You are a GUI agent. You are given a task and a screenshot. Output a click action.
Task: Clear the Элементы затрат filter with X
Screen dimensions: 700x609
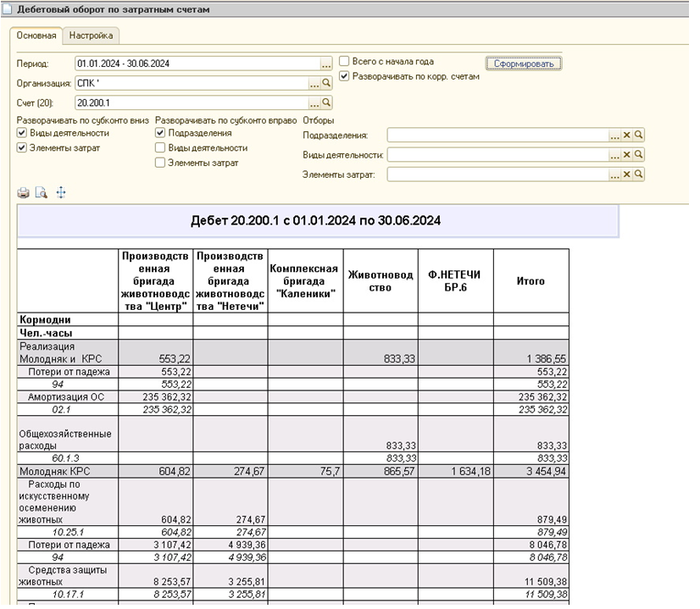pos(627,174)
